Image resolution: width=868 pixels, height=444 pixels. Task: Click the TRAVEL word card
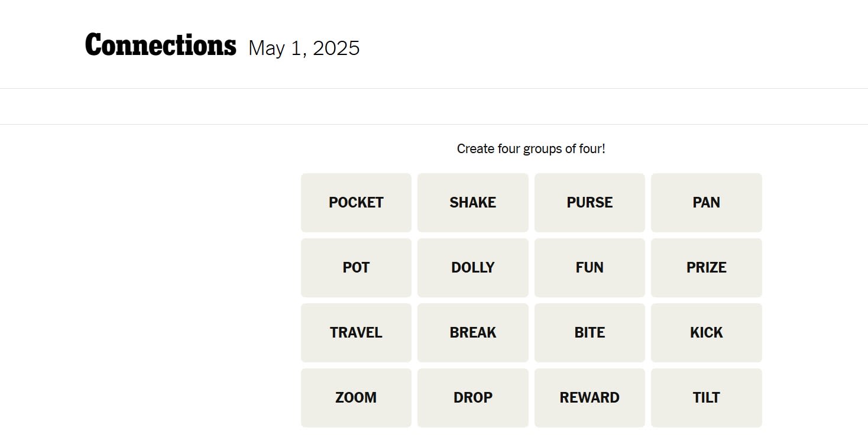click(x=355, y=332)
